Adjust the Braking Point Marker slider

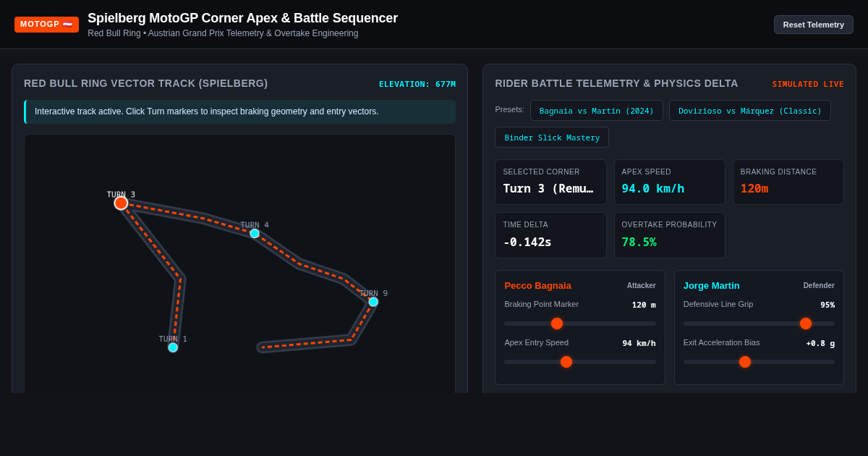(x=580, y=324)
